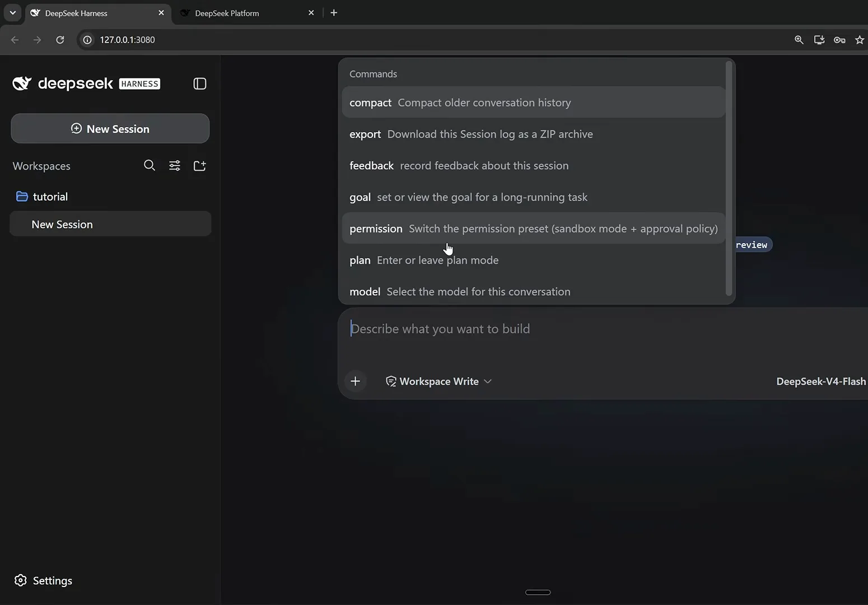Select the compact command
The image size is (868, 605).
(x=534, y=103)
